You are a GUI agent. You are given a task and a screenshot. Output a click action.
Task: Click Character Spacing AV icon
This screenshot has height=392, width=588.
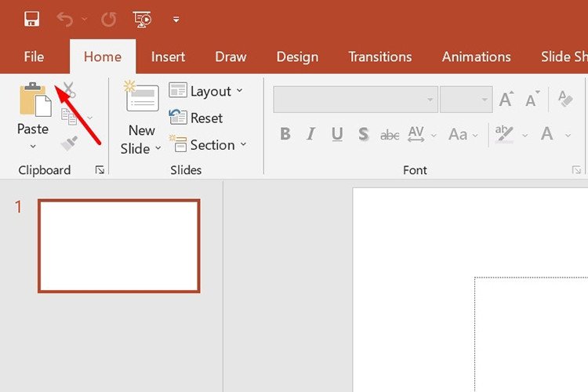coord(416,134)
